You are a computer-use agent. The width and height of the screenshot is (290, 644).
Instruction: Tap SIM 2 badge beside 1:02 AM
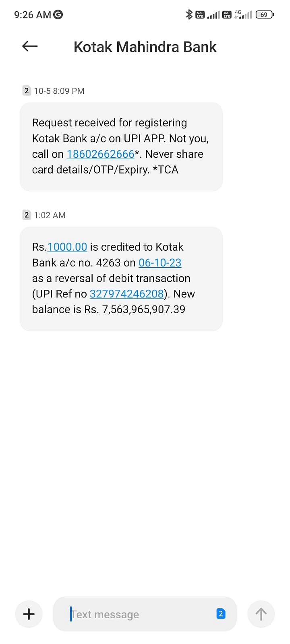click(27, 215)
